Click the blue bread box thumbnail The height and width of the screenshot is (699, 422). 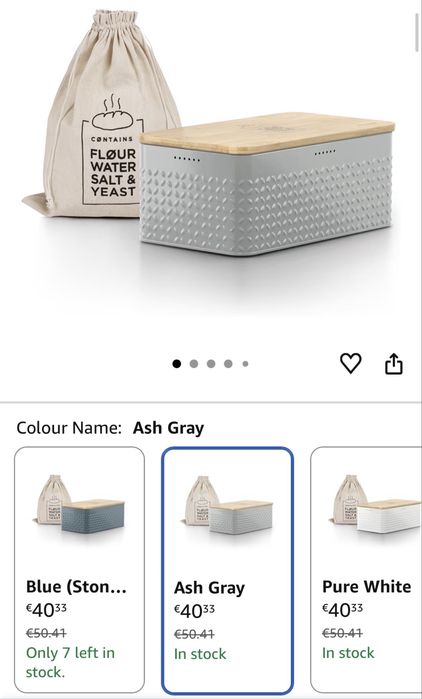tap(79, 506)
